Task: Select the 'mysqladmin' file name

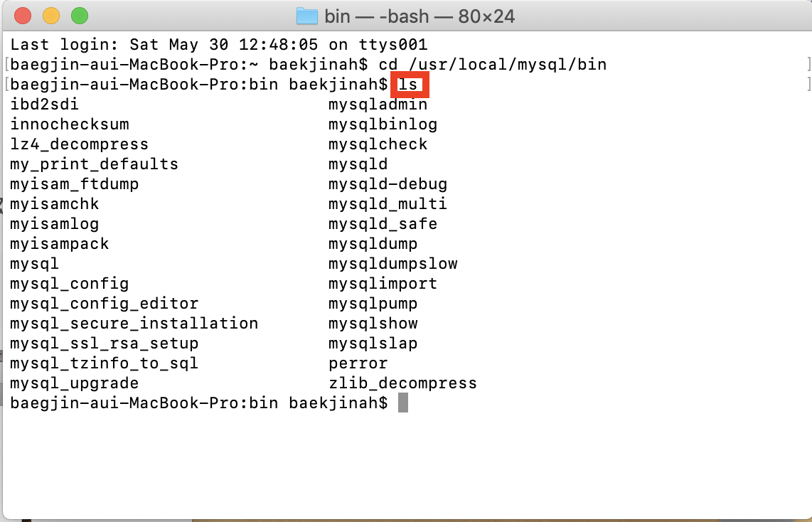Action: [x=378, y=104]
